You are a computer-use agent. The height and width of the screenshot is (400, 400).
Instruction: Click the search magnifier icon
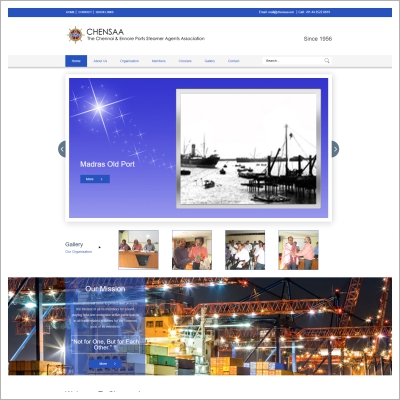[327, 61]
